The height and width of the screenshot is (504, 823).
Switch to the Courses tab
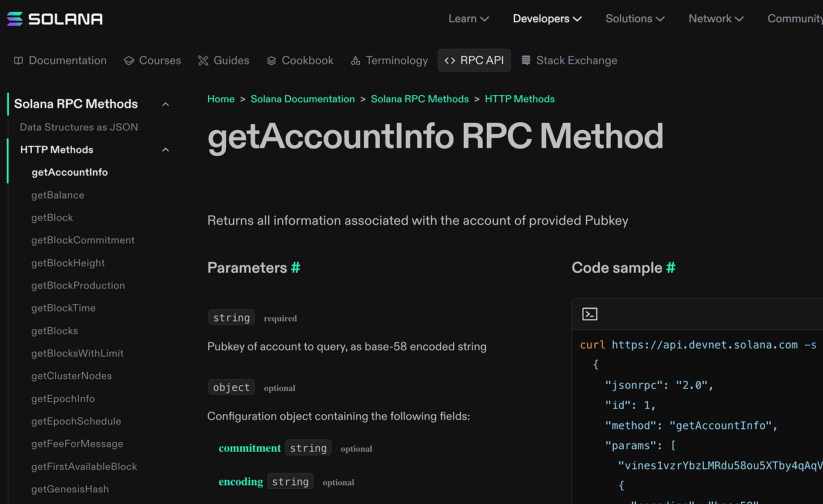click(152, 61)
